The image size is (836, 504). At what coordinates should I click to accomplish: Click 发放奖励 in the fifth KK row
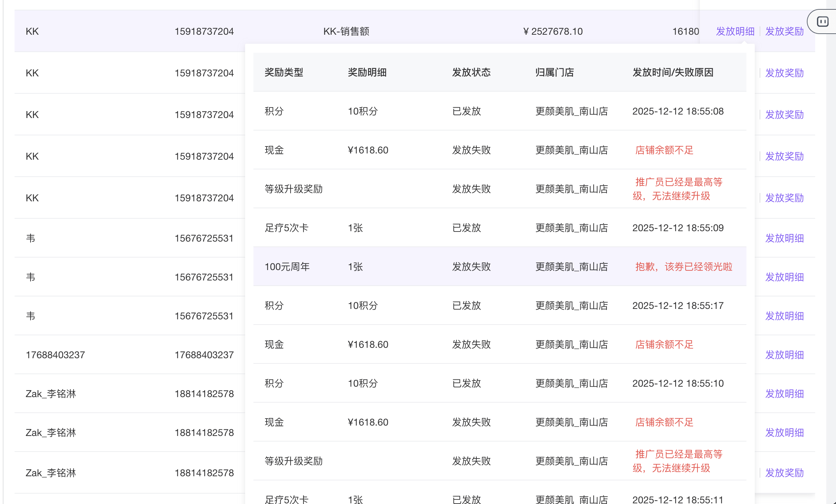[x=784, y=198]
